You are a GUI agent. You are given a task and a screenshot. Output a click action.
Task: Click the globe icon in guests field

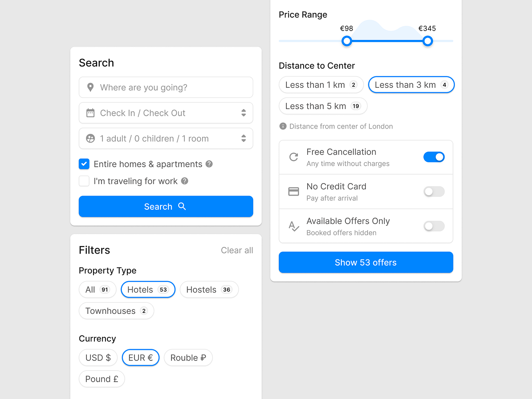[x=90, y=138]
